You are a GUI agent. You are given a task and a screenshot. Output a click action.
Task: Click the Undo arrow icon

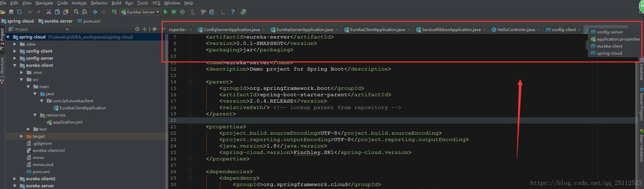[30, 12]
